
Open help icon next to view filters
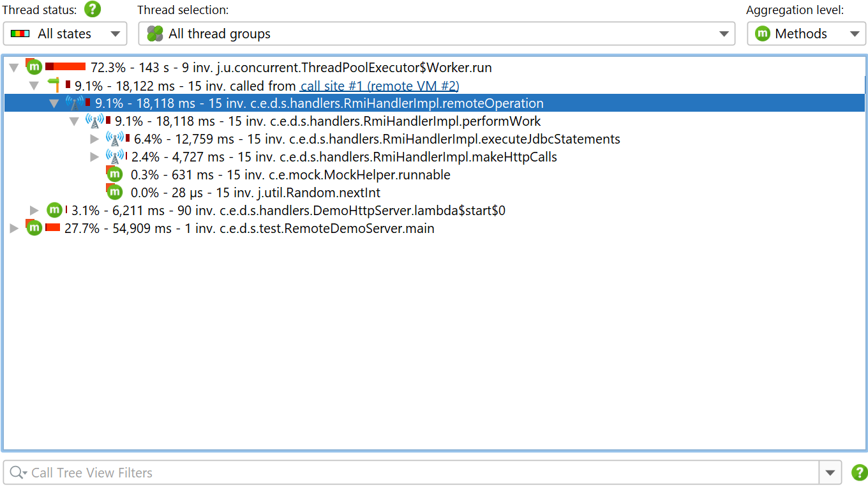[860, 473]
